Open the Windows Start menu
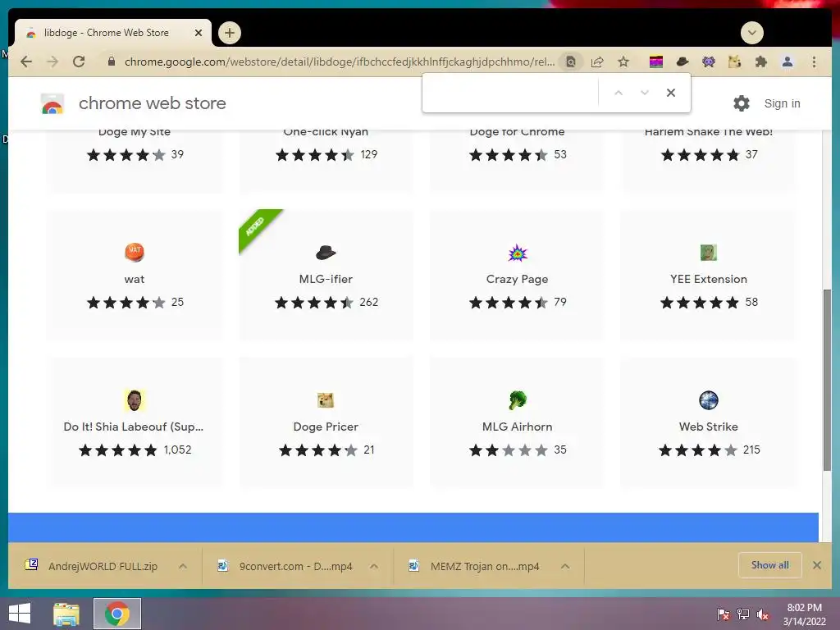The height and width of the screenshot is (630, 840). click(x=20, y=614)
